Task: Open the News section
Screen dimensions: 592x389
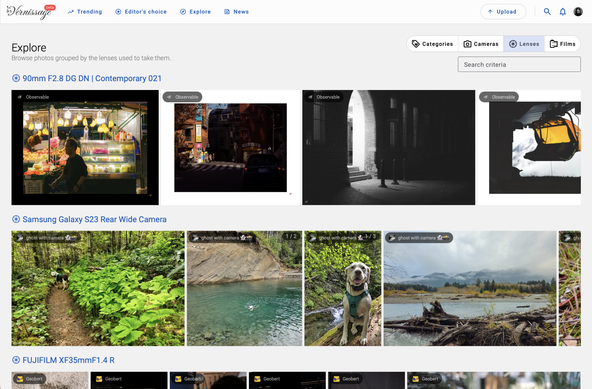Action: click(x=236, y=12)
